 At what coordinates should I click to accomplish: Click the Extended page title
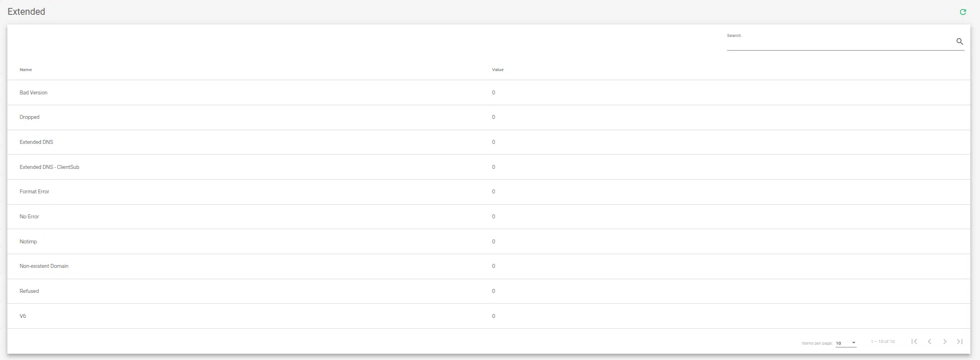pyautogui.click(x=26, y=11)
